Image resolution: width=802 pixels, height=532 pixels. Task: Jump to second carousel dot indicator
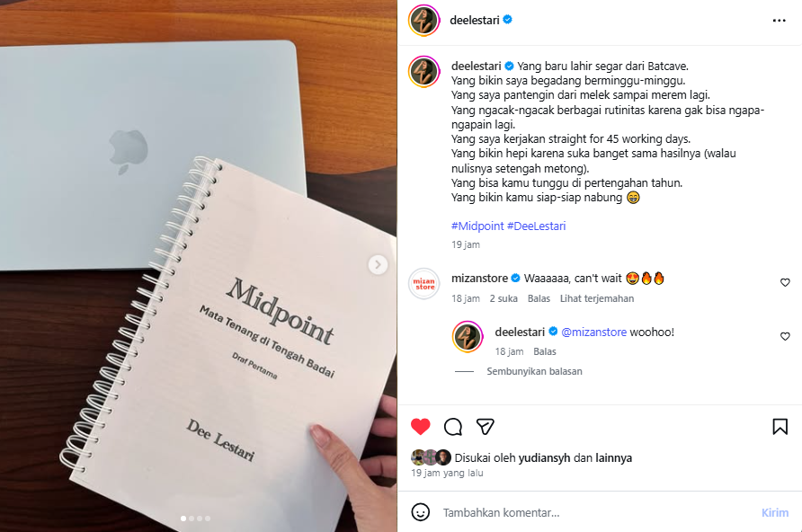click(192, 519)
